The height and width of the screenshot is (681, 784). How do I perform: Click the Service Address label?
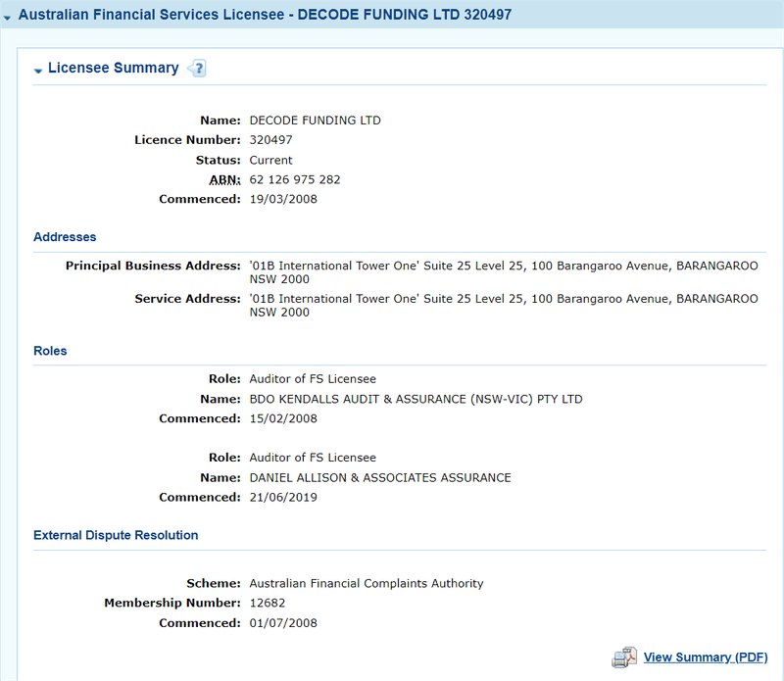pos(187,299)
